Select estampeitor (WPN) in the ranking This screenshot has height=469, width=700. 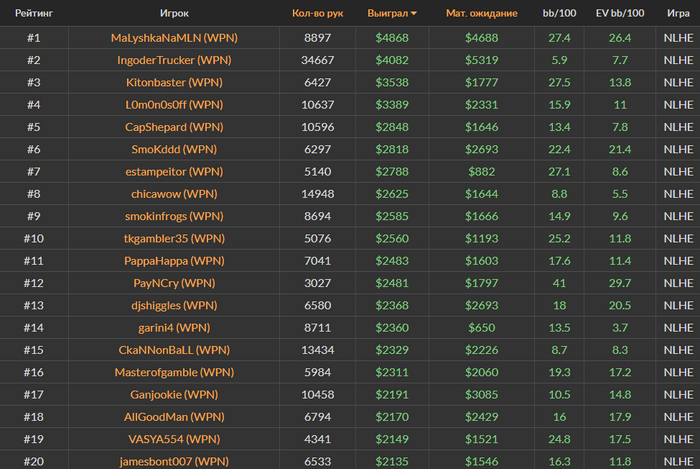174,172
